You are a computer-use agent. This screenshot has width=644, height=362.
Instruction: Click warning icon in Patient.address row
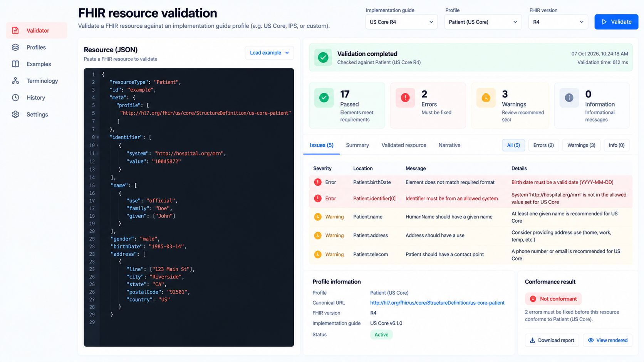click(x=318, y=235)
